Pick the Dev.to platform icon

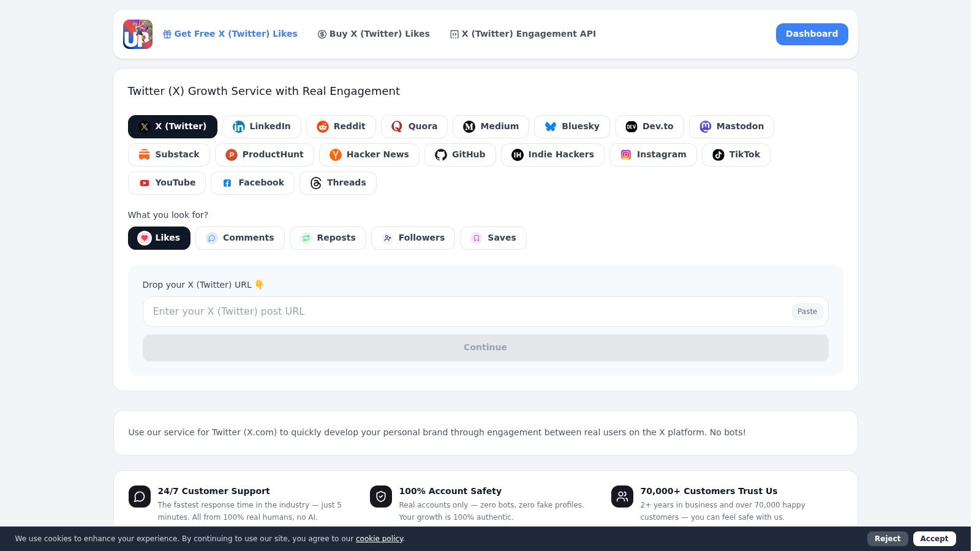pos(631,127)
